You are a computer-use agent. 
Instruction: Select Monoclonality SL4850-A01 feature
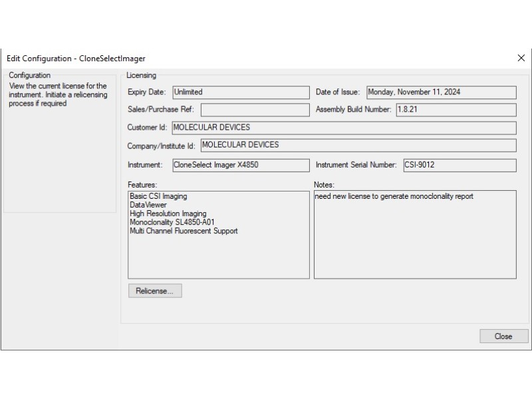[172, 222]
